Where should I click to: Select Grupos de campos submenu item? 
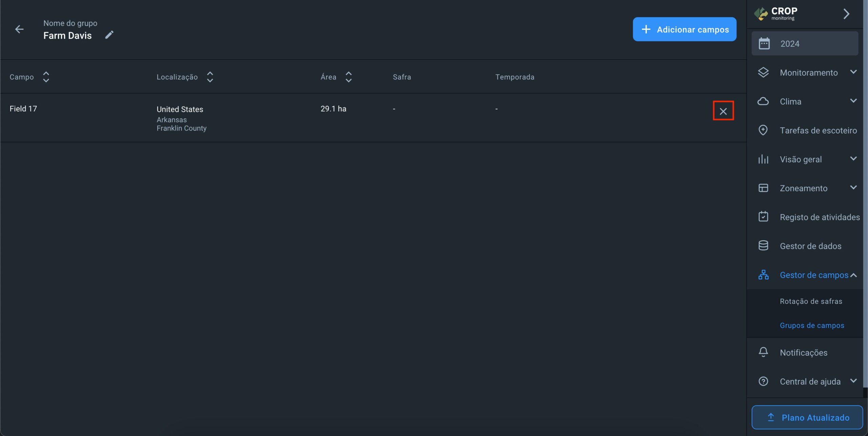(812, 325)
